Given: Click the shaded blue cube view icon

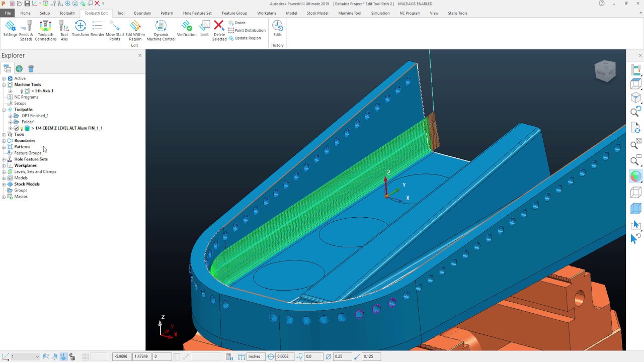Looking at the screenshot, I should (x=636, y=209).
